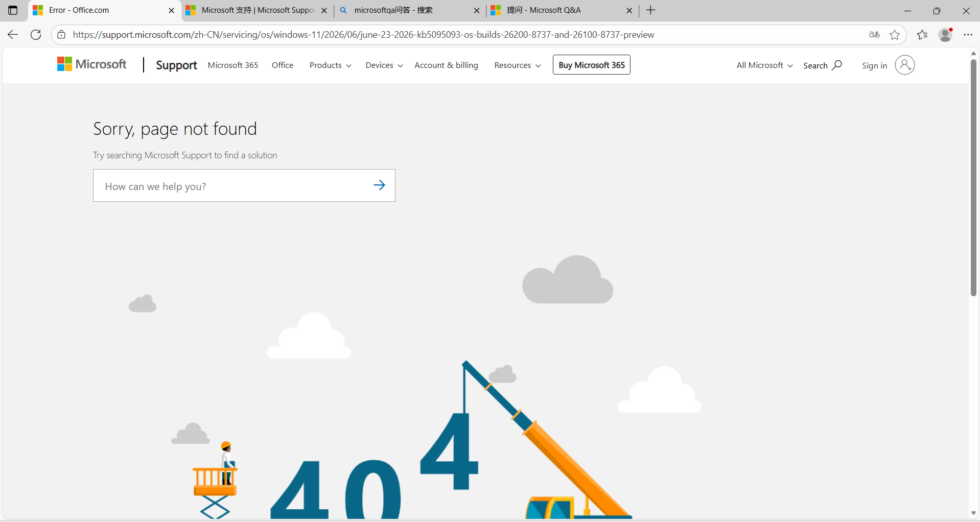Viewport: 980px width, 522px height.
Task: Open Account & billing link
Action: click(x=446, y=65)
